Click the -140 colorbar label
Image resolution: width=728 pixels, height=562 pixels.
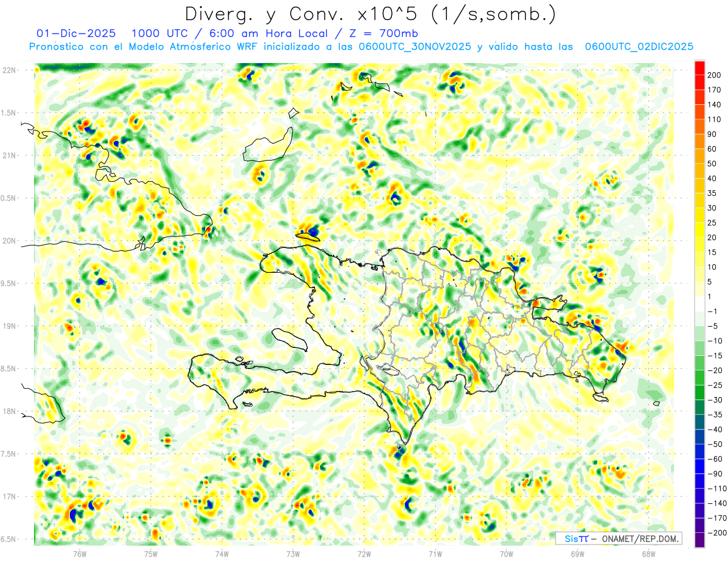pyautogui.click(x=717, y=504)
